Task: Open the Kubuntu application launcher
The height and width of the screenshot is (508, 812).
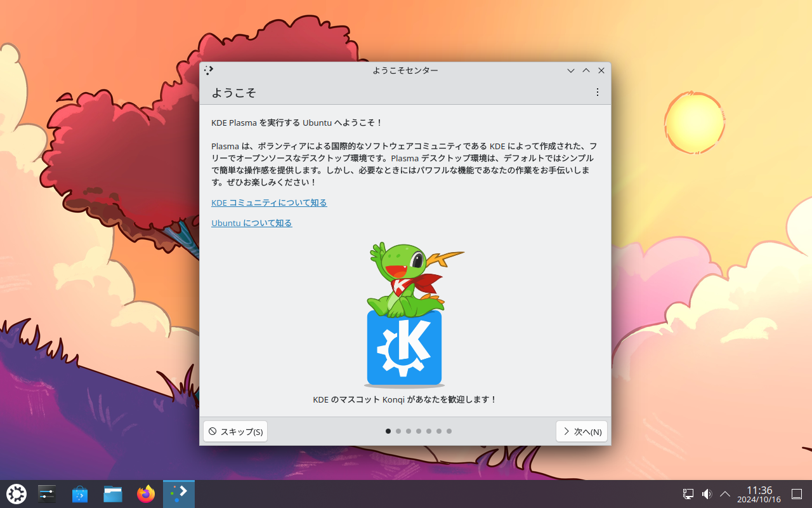Action: 16,493
